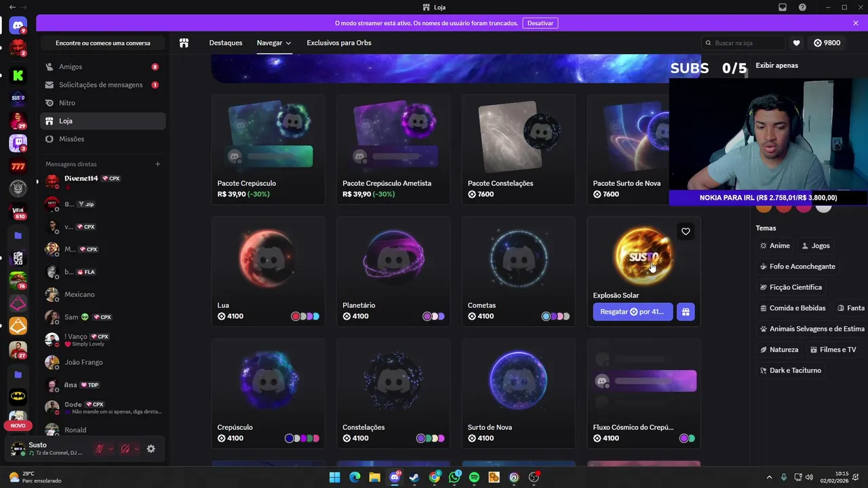The image size is (868, 488).
Task: Open the Twitch server icon
Action: point(18,143)
